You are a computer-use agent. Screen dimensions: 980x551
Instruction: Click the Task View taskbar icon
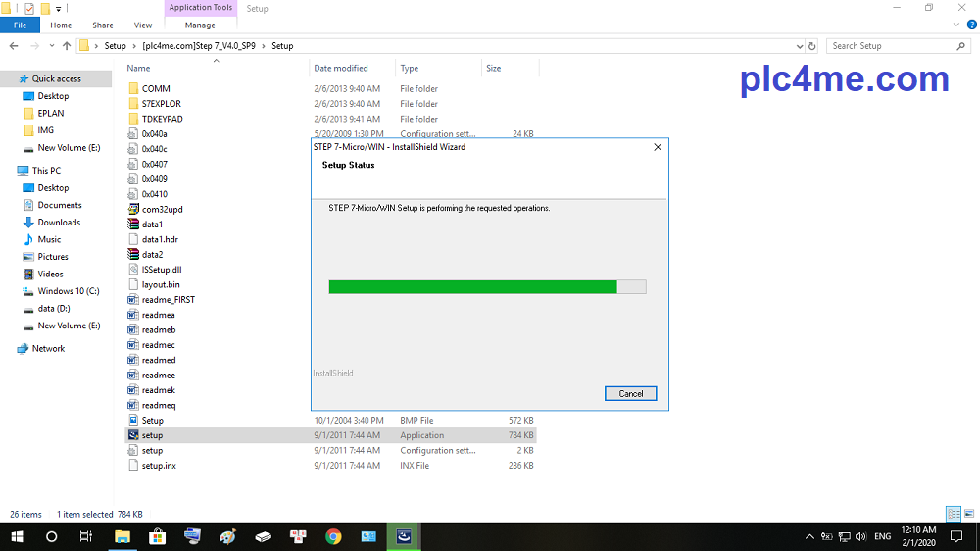coord(86,536)
